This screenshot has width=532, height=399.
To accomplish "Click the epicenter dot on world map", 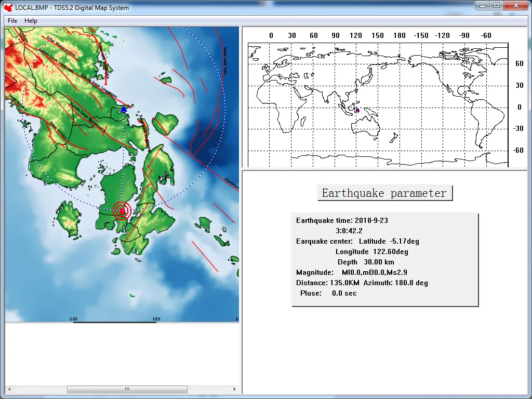I will tap(357, 111).
